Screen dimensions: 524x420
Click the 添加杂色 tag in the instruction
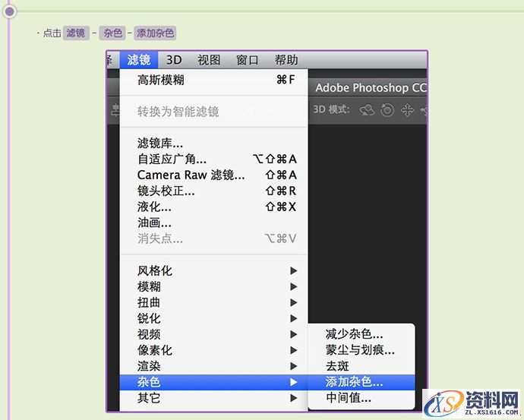[x=155, y=33]
